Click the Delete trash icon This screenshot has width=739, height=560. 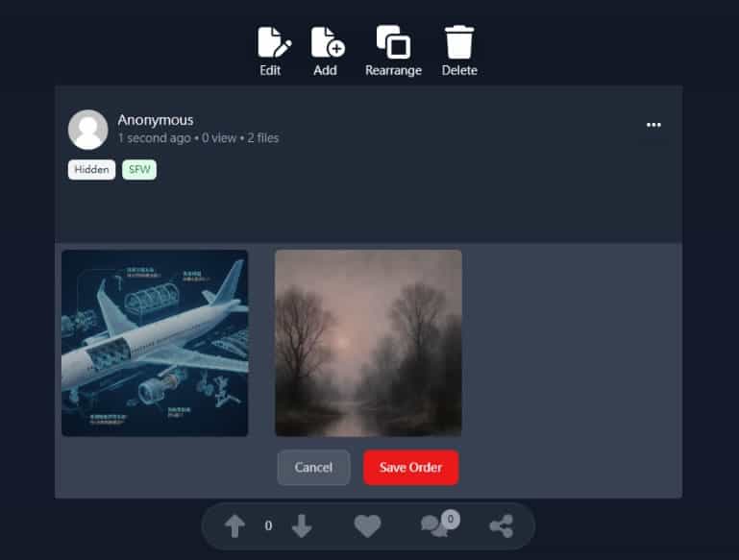click(458, 43)
